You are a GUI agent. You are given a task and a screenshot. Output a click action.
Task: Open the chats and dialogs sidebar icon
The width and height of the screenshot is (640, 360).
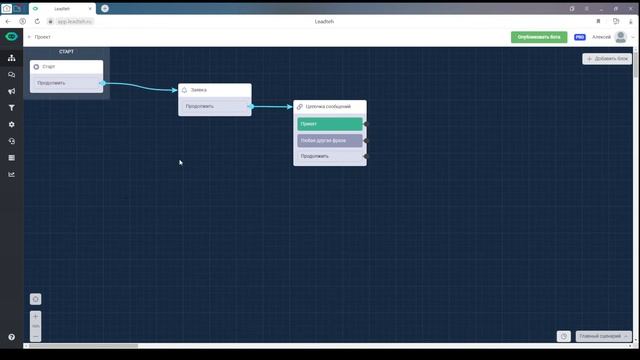click(11, 75)
